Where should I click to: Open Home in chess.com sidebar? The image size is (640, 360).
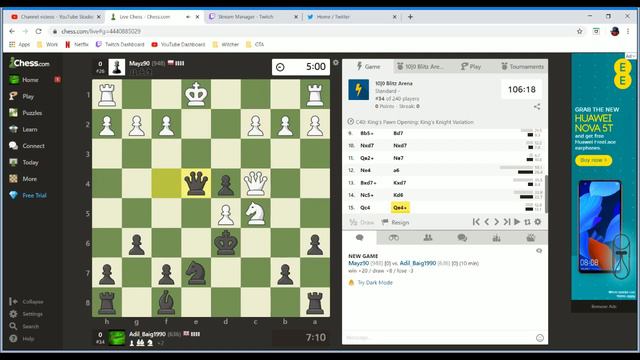coord(30,80)
